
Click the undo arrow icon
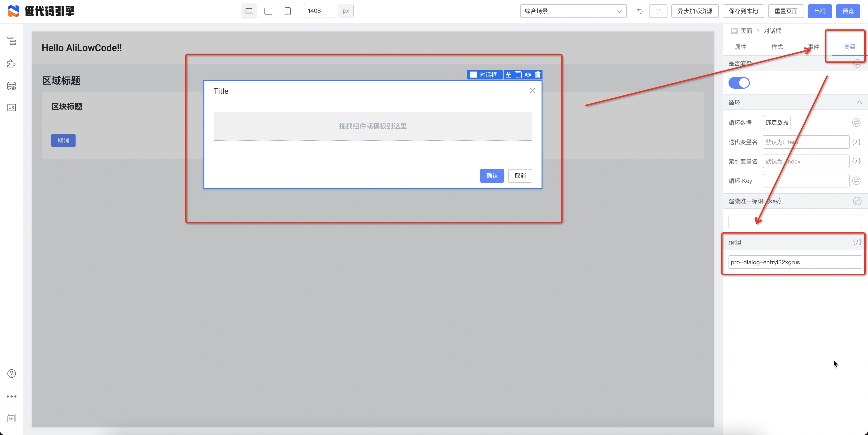pyautogui.click(x=640, y=11)
